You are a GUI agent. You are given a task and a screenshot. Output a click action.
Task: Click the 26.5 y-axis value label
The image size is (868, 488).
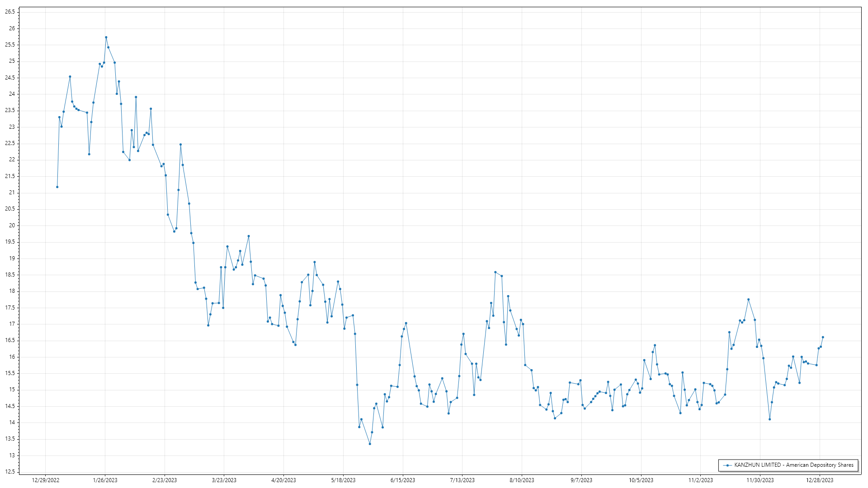click(10, 12)
